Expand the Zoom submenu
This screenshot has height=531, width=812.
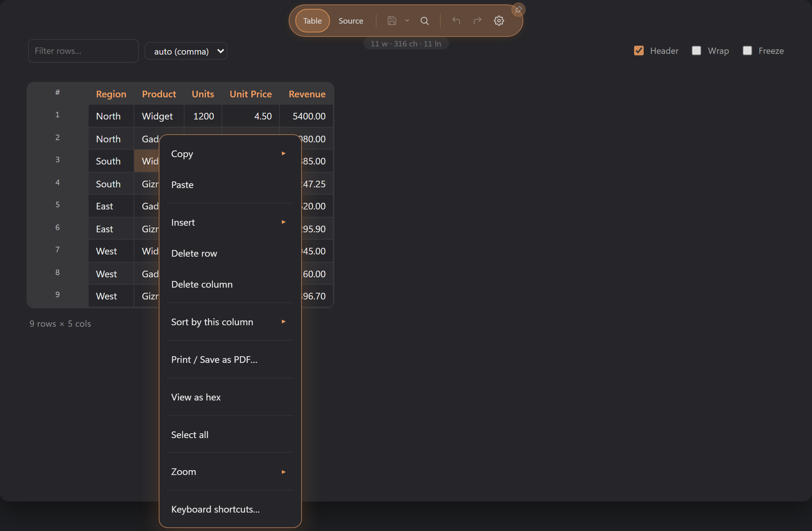click(230, 472)
